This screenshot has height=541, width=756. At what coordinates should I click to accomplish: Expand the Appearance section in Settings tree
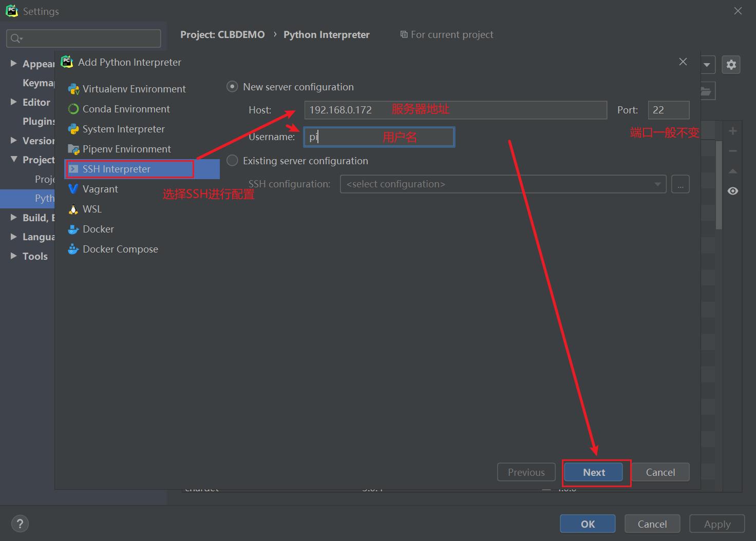click(14, 63)
